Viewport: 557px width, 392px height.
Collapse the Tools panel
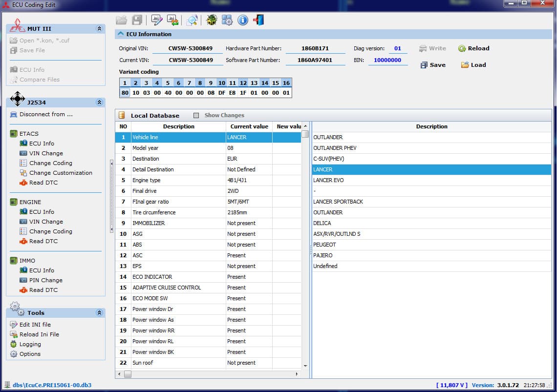100,313
